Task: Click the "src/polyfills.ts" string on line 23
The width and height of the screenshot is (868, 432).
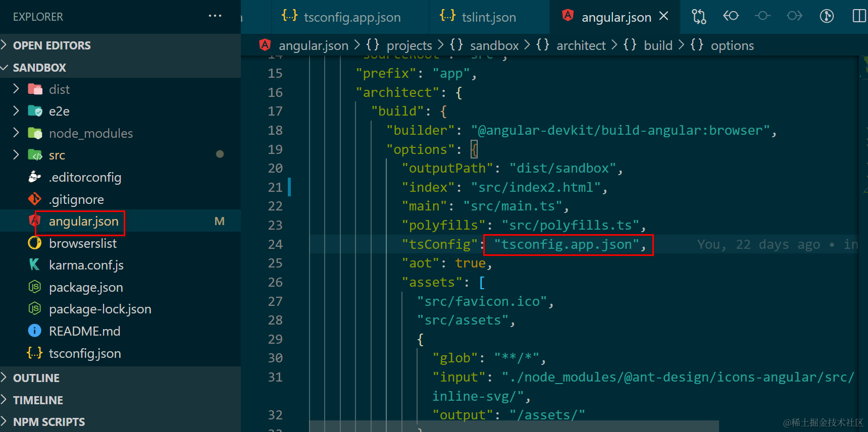Action: click(x=570, y=225)
